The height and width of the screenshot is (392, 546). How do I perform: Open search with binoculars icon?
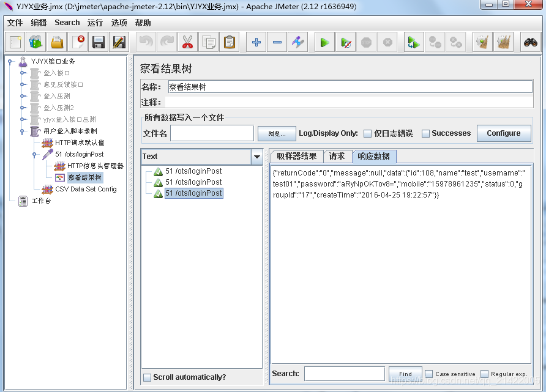pyautogui.click(x=530, y=42)
